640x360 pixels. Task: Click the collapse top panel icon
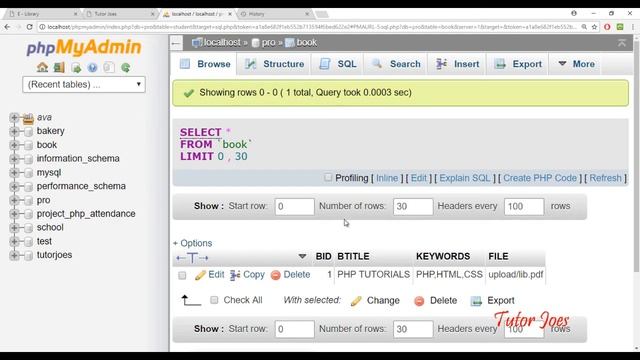pos(622,42)
